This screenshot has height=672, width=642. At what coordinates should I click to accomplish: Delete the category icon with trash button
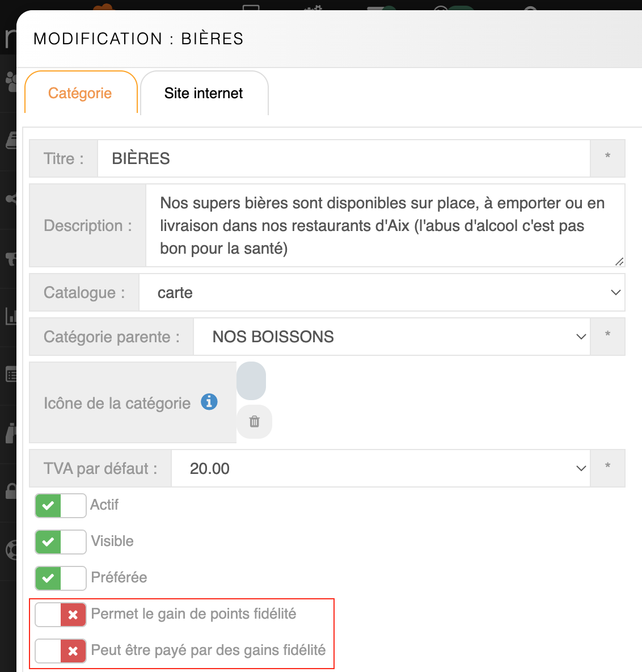pyautogui.click(x=254, y=422)
